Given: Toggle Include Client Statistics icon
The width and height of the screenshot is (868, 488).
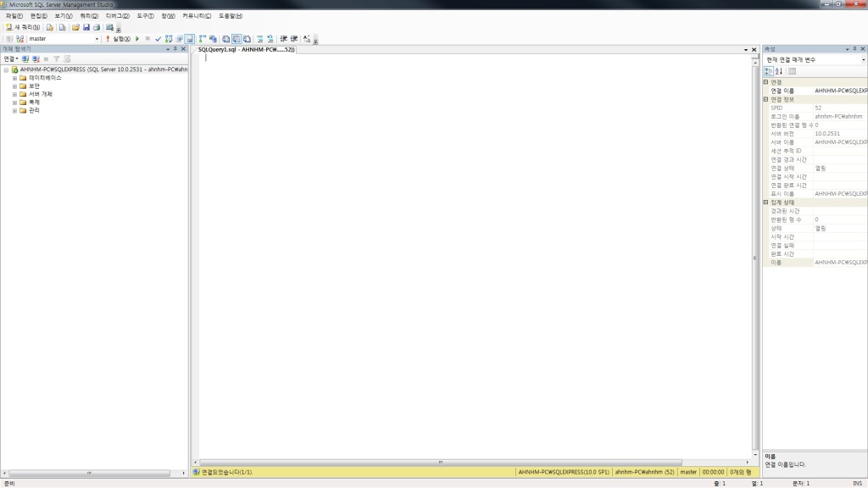Looking at the screenshot, I should point(213,39).
